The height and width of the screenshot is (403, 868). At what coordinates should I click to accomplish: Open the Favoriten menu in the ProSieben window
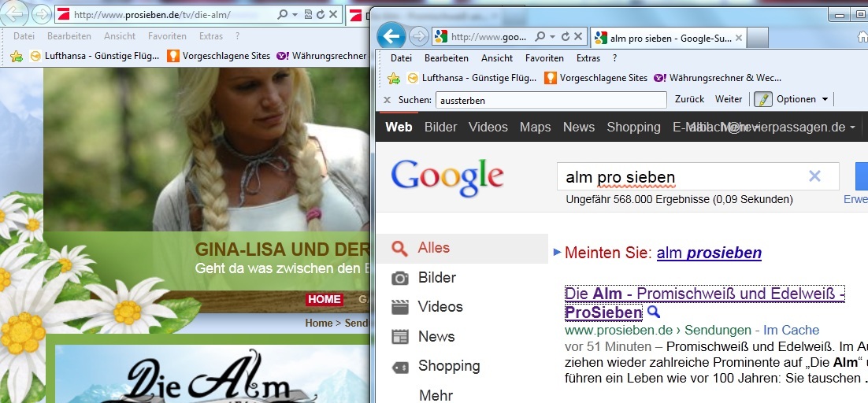[167, 36]
